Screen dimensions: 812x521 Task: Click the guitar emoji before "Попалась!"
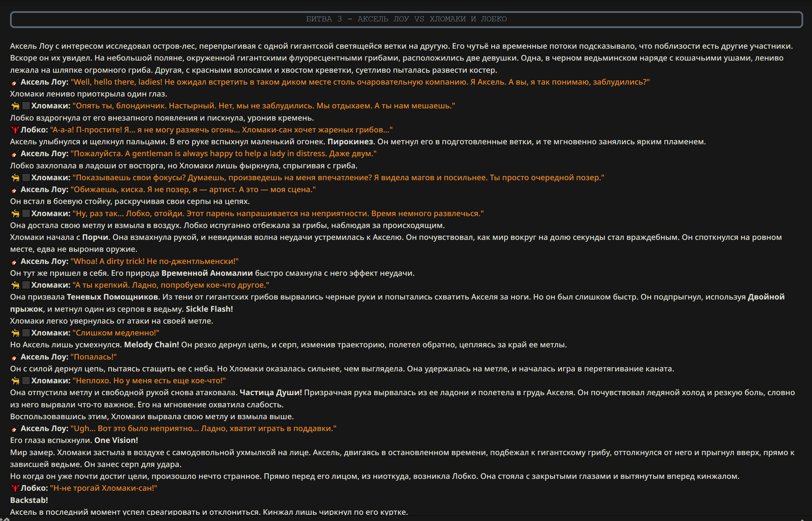click(15, 357)
